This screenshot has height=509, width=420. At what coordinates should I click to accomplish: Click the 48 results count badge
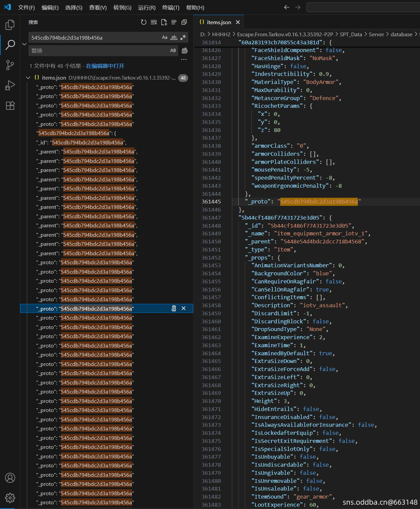coord(183,78)
